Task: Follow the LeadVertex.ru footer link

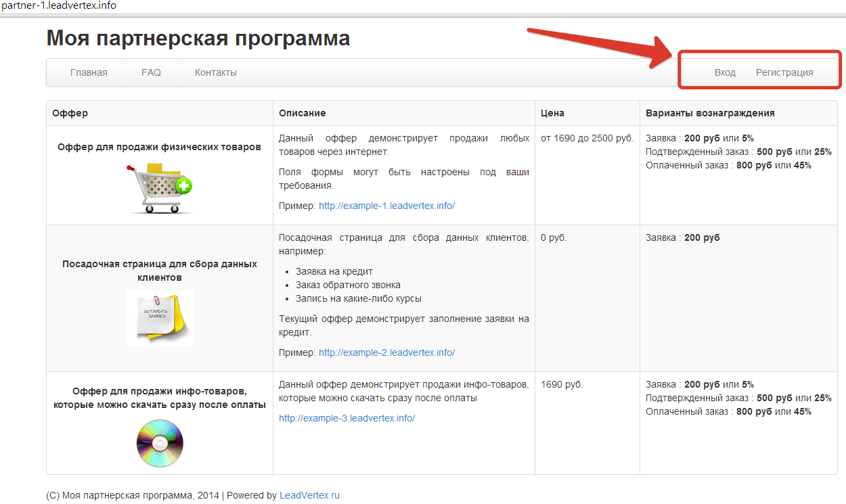Action: point(309,495)
